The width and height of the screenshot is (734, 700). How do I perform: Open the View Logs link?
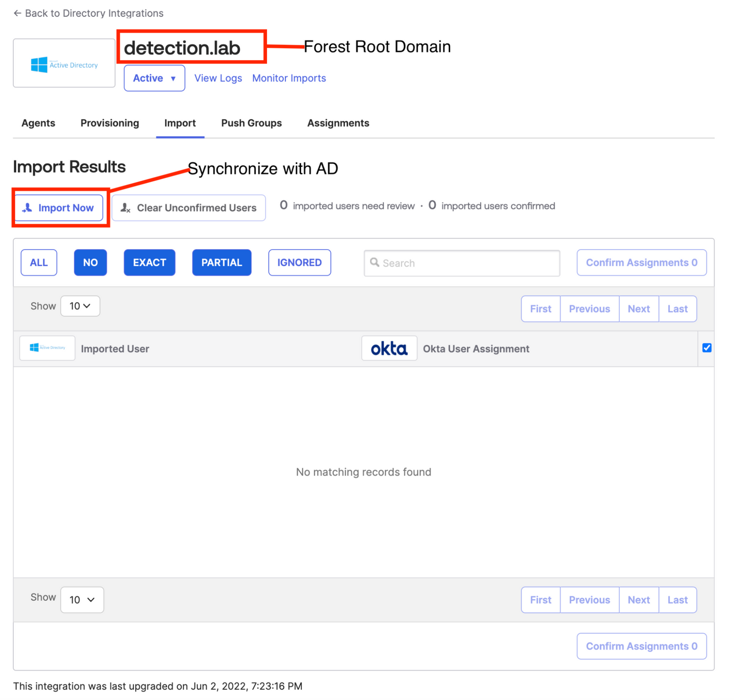[x=218, y=78]
